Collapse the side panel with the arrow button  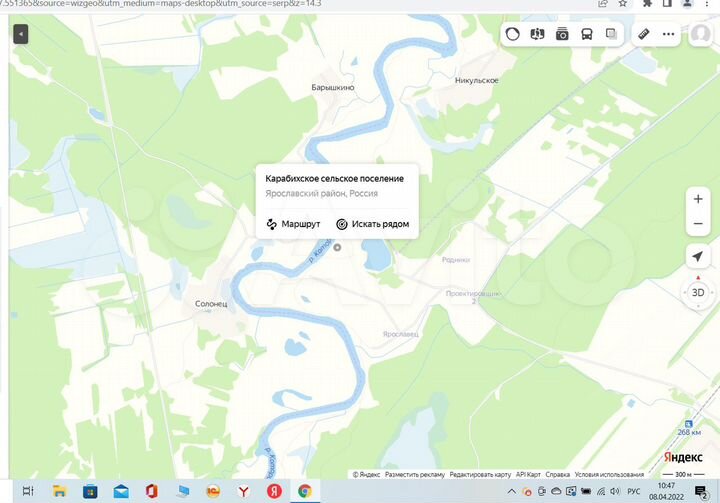pyautogui.click(x=21, y=34)
